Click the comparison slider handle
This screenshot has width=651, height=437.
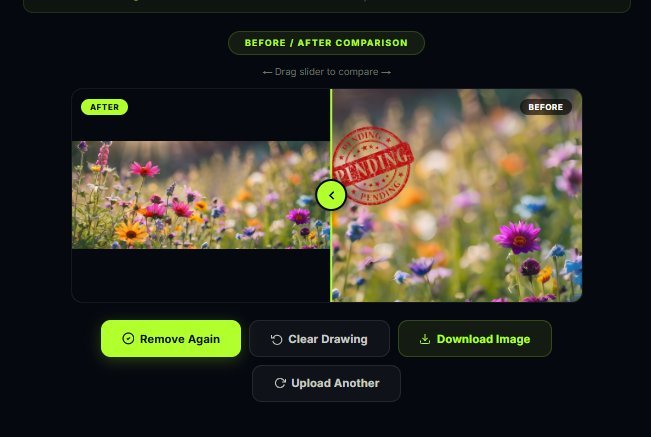click(x=331, y=195)
